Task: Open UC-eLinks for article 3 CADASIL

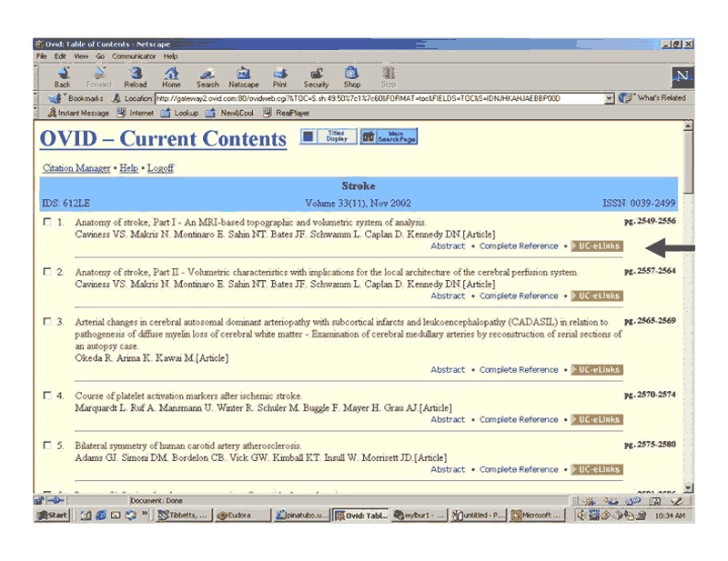Action: coord(597,369)
